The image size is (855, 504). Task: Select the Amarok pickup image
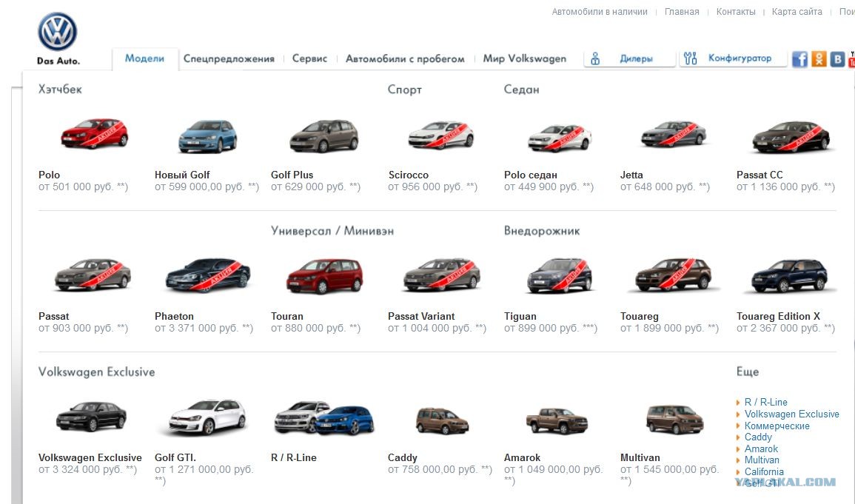tap(557, 421)
